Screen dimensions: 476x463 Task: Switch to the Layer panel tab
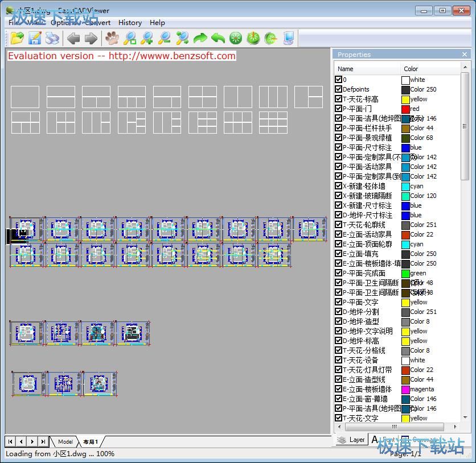[x=351, y=440]
